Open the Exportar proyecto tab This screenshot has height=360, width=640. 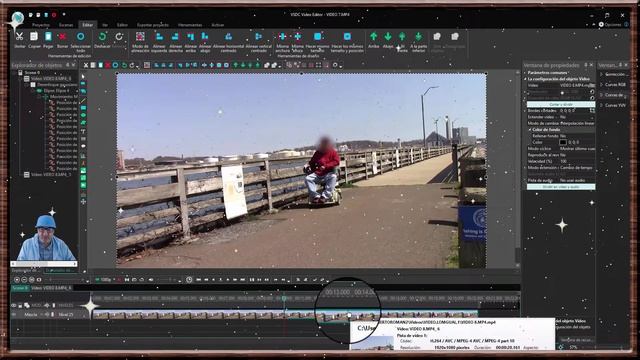(153, 25)
